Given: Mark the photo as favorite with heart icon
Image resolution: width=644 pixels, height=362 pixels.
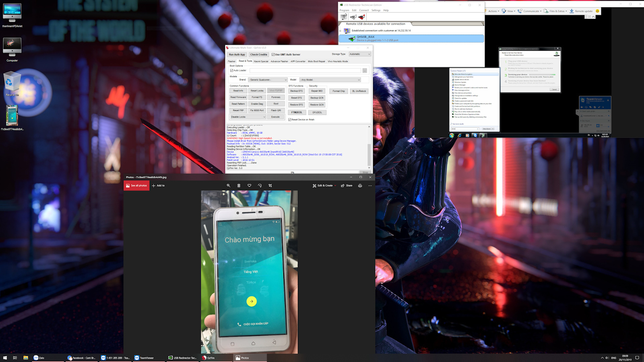Looking at the screenshot, I should 249,185.
